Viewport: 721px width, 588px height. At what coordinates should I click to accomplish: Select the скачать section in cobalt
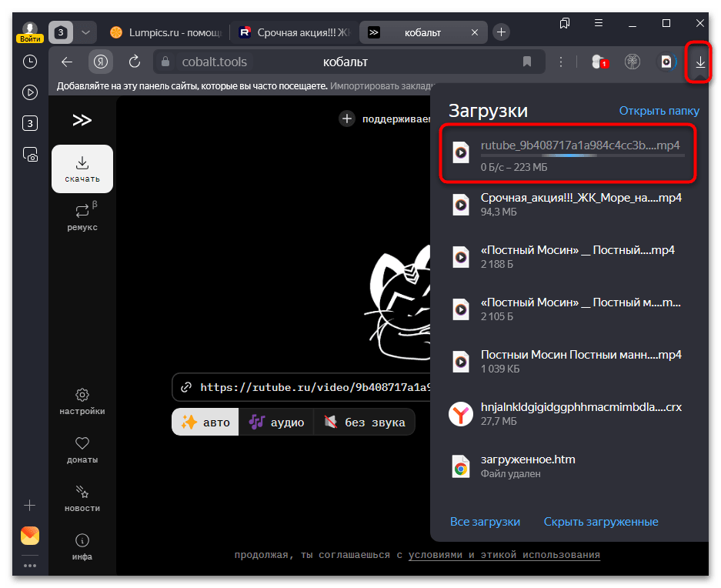pos(82,169)
